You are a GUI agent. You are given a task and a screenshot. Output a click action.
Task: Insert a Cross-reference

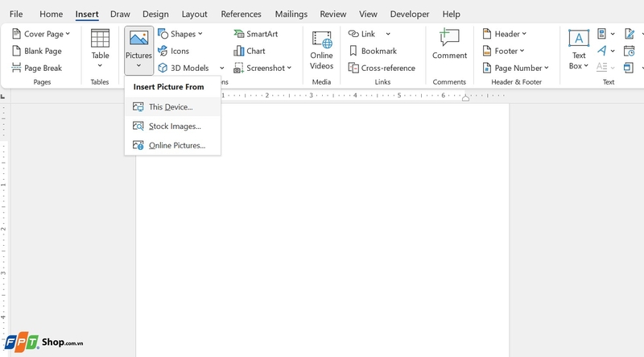(381, 68)
